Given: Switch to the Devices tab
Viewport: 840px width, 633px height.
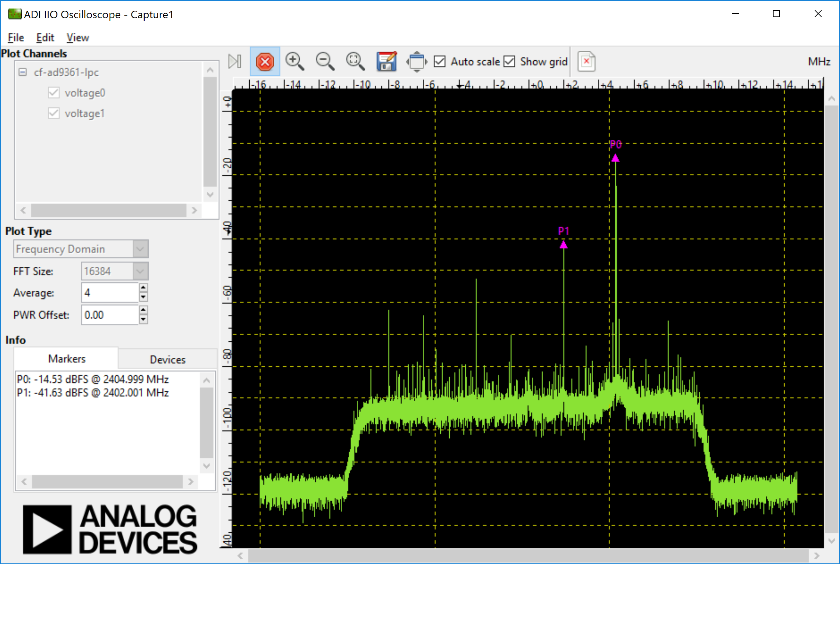Looking at the screenshot, I should click(x=167, y=360).
